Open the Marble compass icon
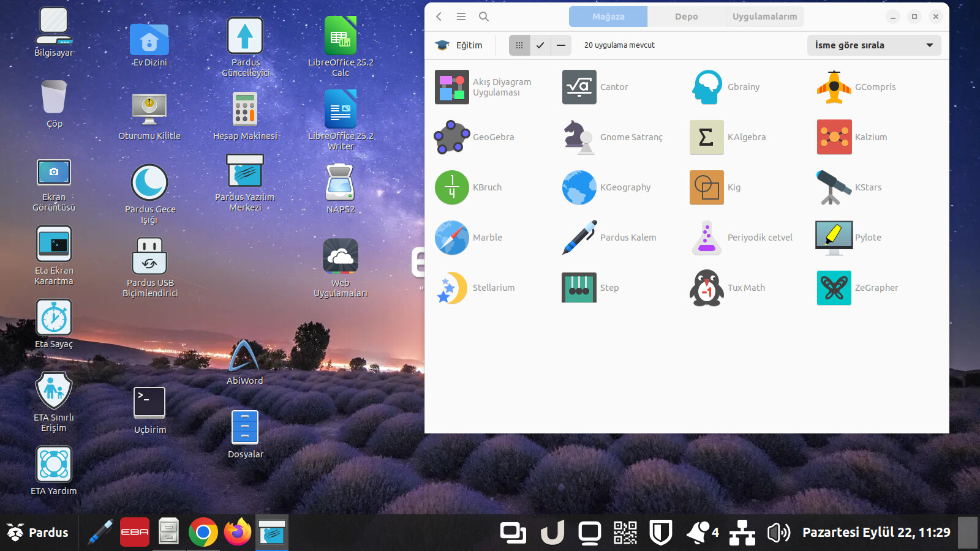This screenshot has width=980, height=551. 452,238
